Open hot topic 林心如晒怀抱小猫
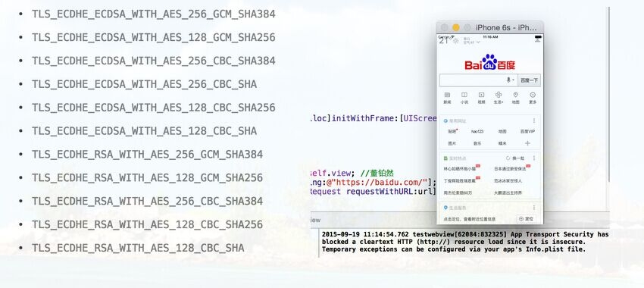644x288 pixels. 460,168
